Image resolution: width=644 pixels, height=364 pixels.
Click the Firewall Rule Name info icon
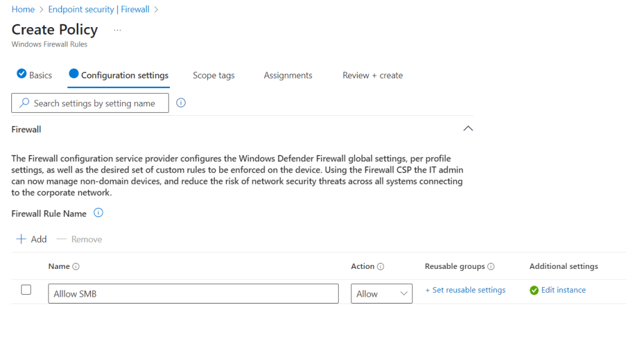tap(98, 213)
